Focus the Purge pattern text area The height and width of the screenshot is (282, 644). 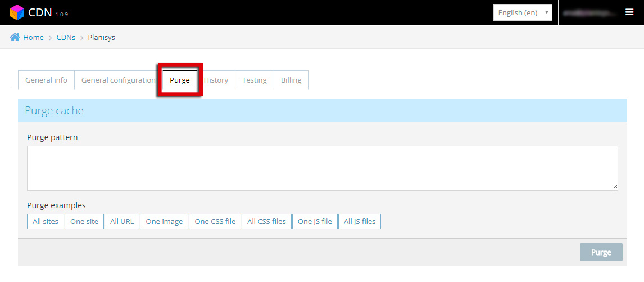pos(323,168)
